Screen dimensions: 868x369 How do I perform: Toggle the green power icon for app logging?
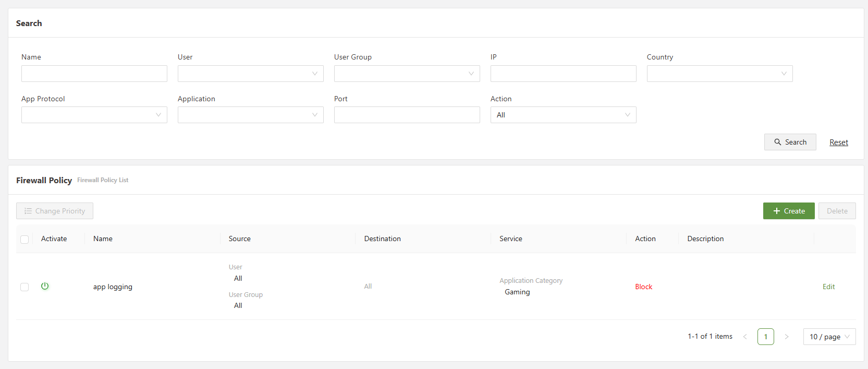(x=45, y=286)
